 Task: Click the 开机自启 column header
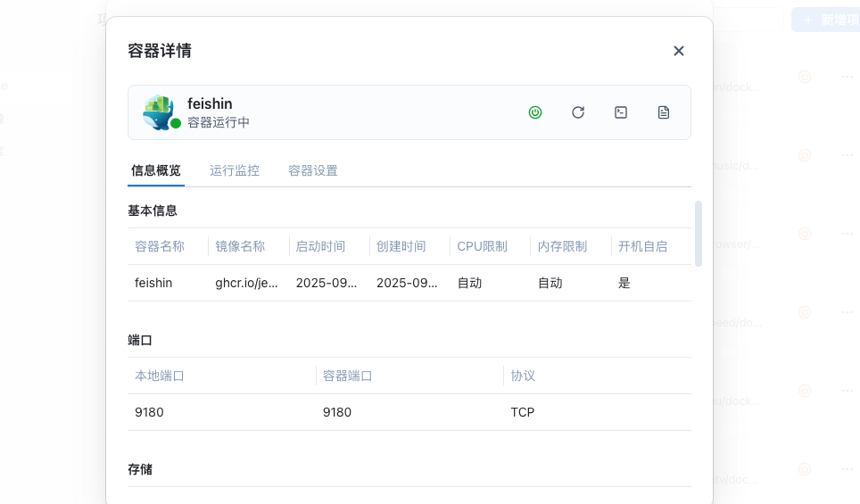point(642,246)
